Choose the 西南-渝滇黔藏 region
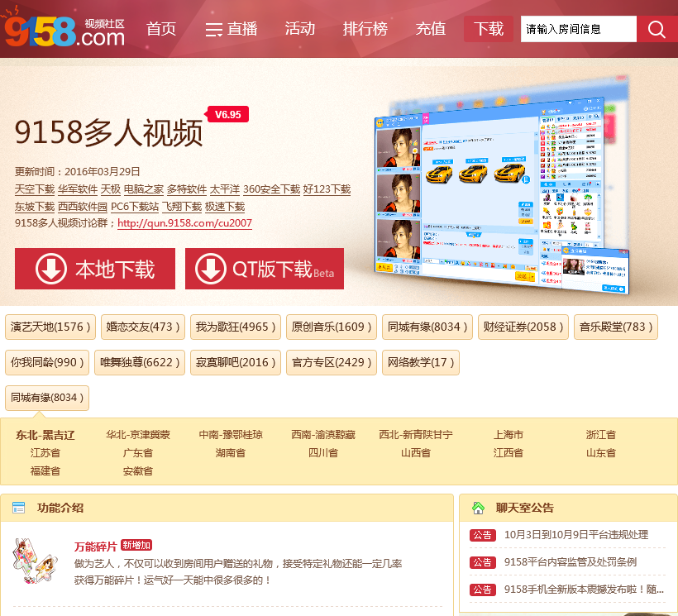The image size is (678, 616). [x=323, y=435]
